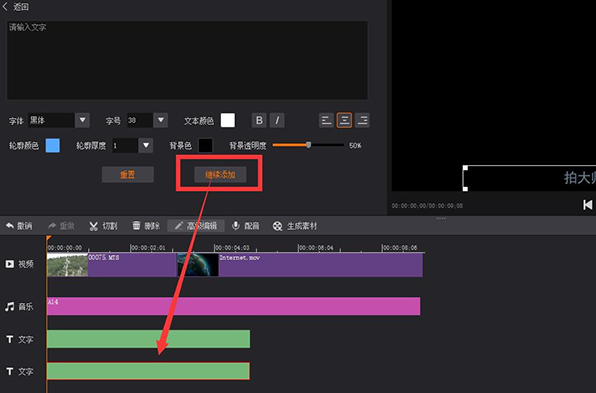Select the Internet.mov video clip
The image size is (596, 393).
click(x=300, y=265)
